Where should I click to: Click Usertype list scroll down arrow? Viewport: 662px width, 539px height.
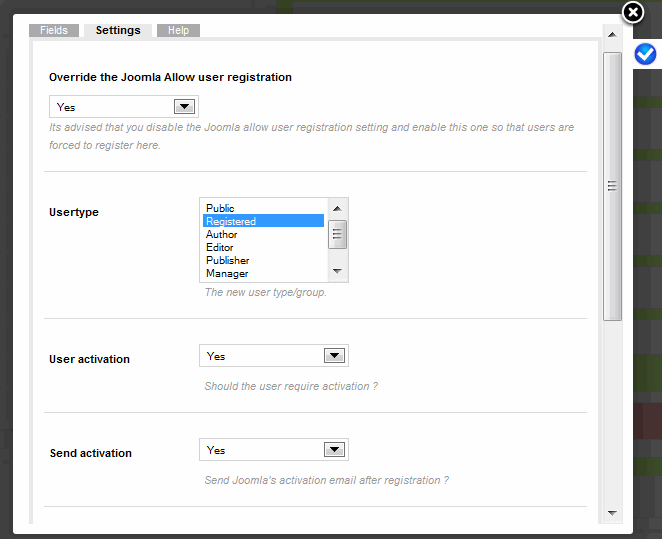click(x=337, y=271)
